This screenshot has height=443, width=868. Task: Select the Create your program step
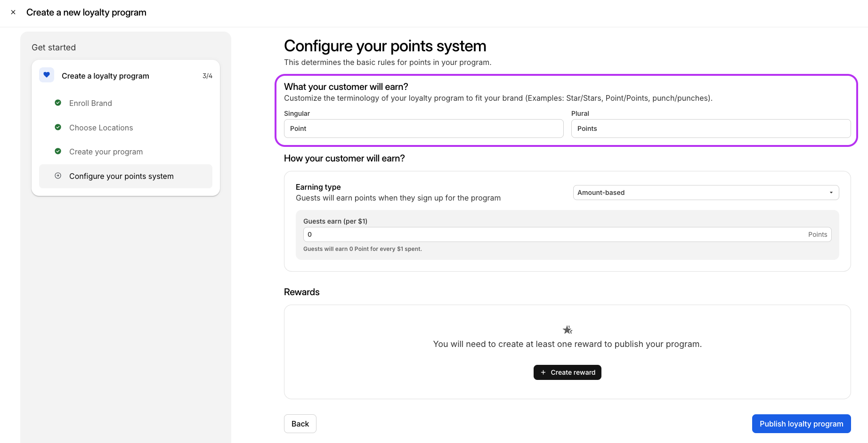click(106, 152)
